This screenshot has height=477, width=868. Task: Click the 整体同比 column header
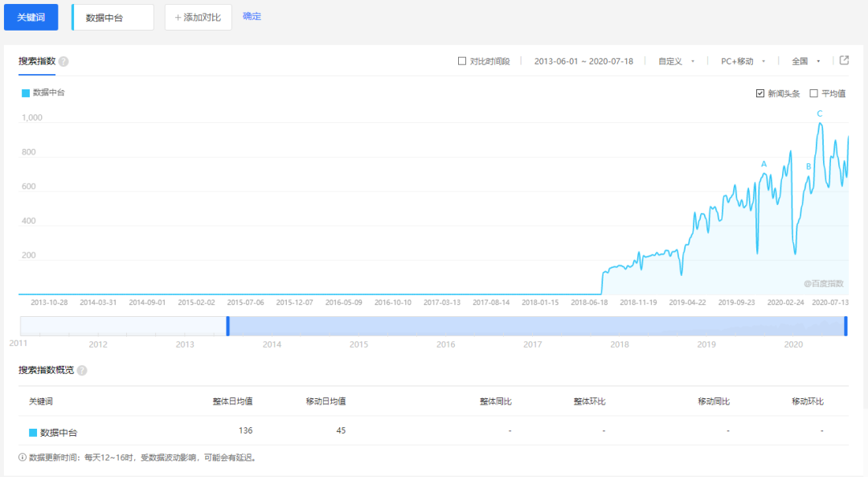(x=495, y=401)
